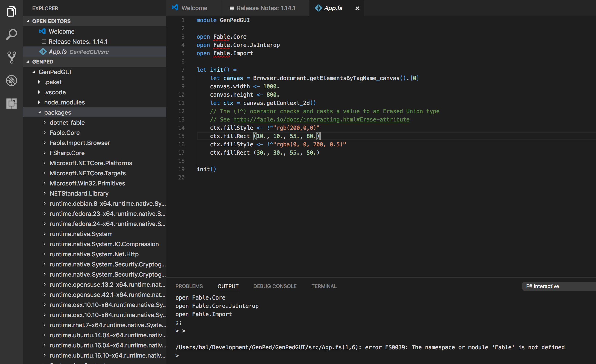596x364 pixels.
Task: Open the Source Control view
Action: (11, 57)
